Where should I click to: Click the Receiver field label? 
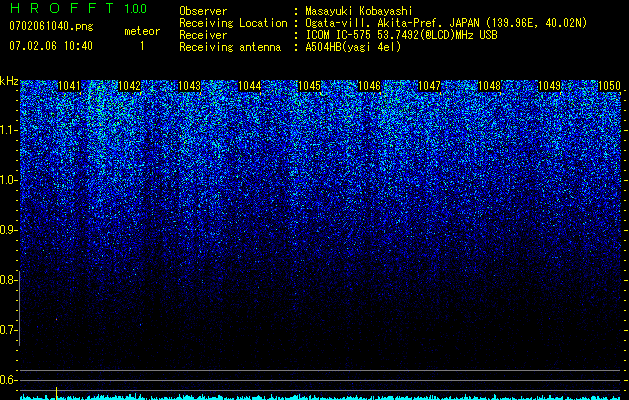203,35
